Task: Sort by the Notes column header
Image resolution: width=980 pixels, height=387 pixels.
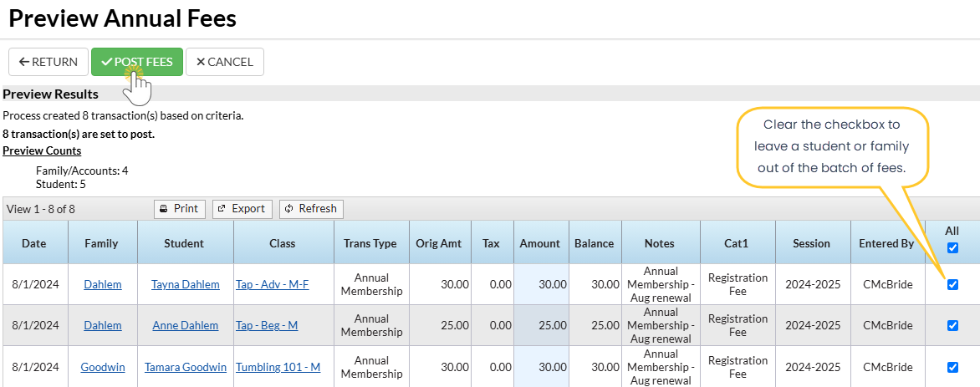Action: coord(661,243)
